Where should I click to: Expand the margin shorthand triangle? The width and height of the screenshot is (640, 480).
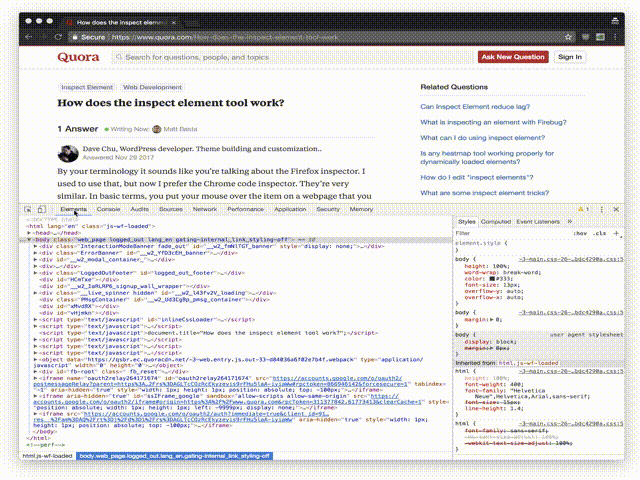click(x=492, y=320)
